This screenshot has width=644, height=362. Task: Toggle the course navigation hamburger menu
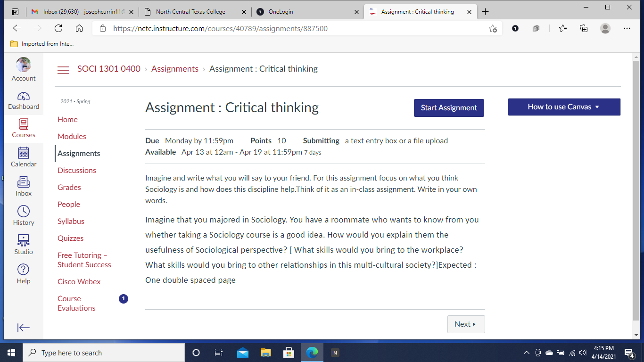(x=63, y=70)
